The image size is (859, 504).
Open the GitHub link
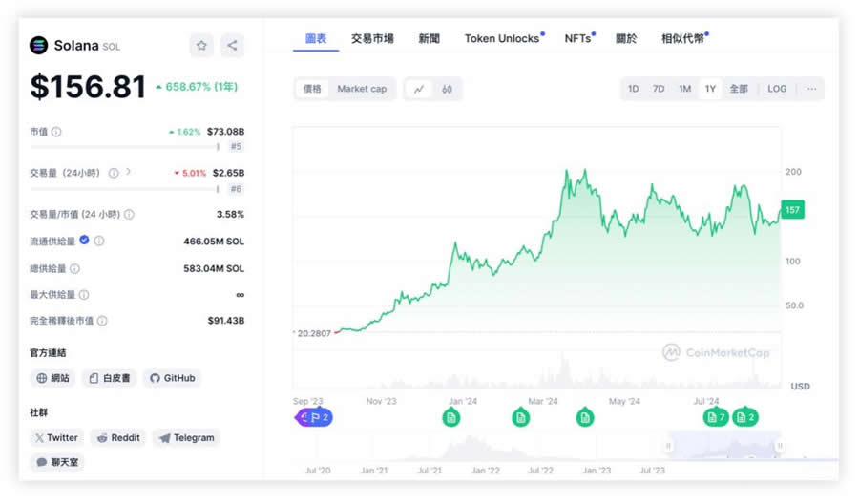[172, 378]
